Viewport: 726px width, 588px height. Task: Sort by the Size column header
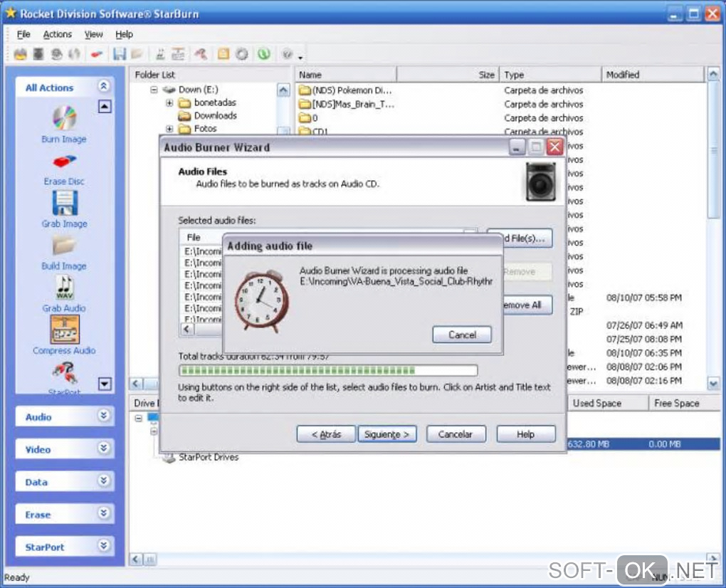tap(448, 75)
